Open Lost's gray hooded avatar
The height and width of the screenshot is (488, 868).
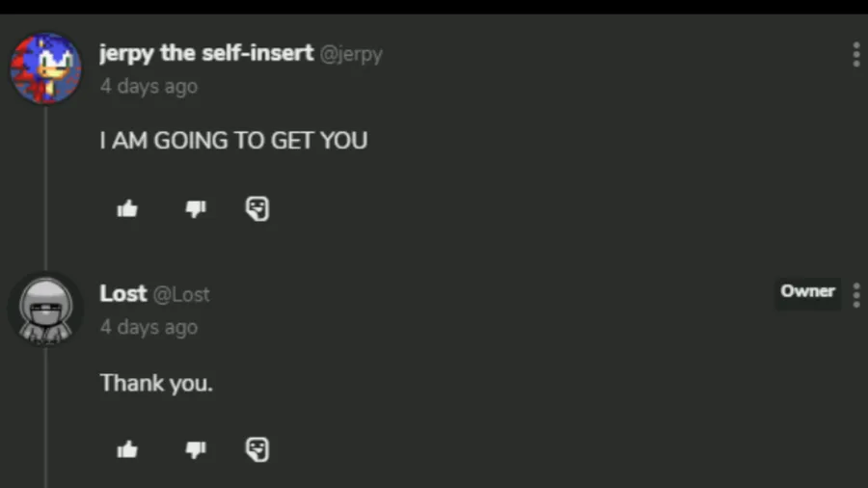[x=45, y=309]
